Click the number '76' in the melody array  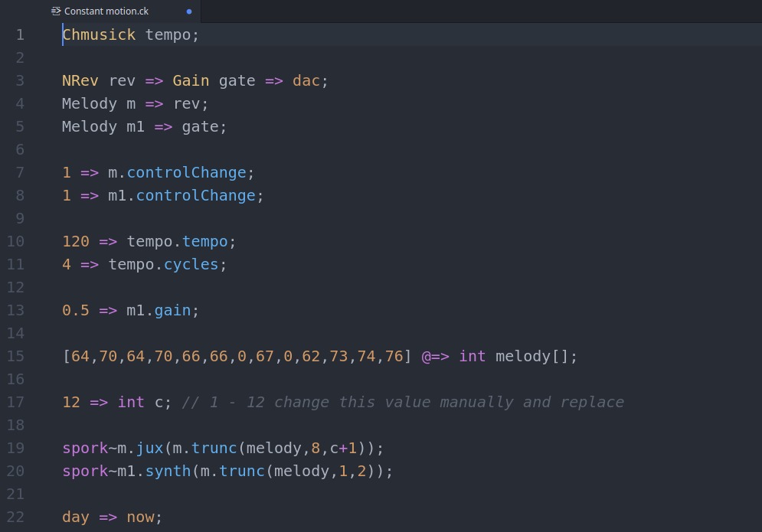pos(394,357)
